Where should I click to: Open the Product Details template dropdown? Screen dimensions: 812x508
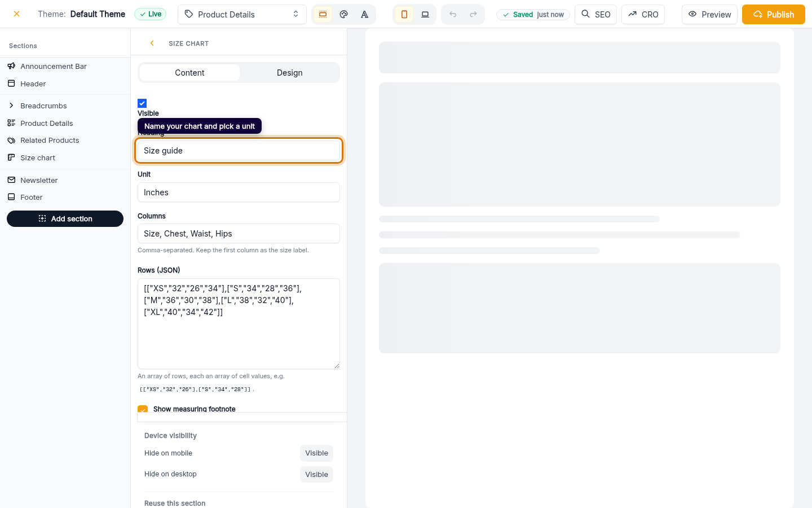tap(242, 14)
